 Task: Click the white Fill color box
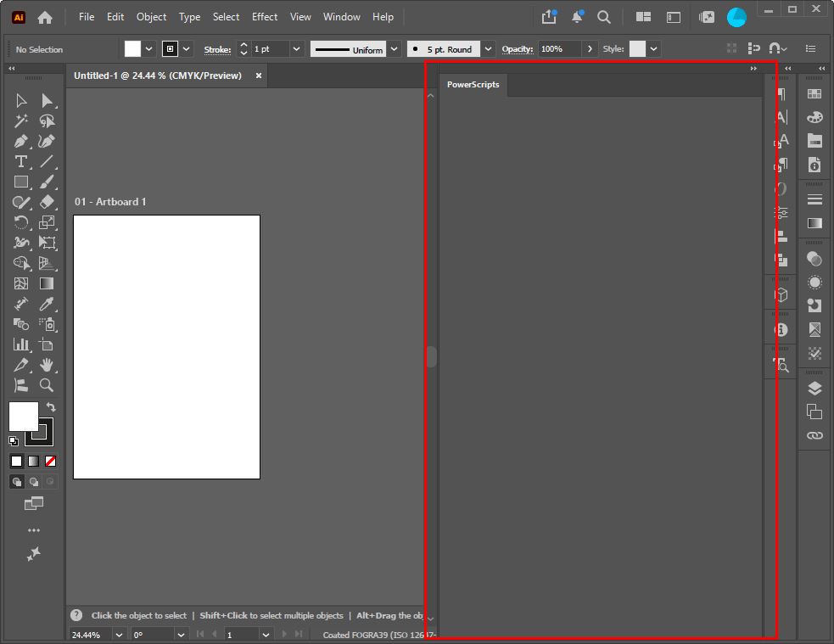coord(24,417)
